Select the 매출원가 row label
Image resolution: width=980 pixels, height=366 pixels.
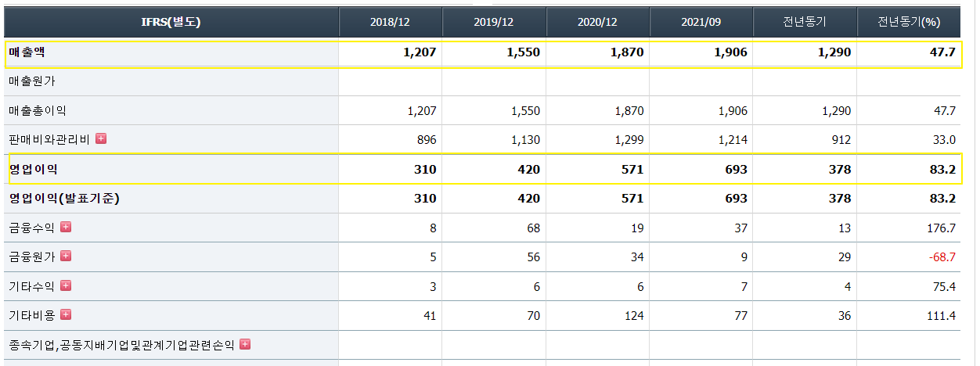[32, 81]
